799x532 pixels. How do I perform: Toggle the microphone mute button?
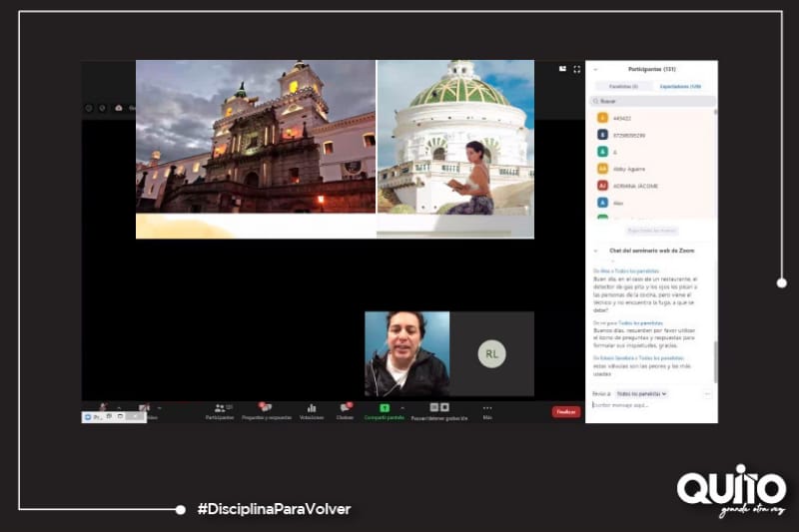point(102,408)
